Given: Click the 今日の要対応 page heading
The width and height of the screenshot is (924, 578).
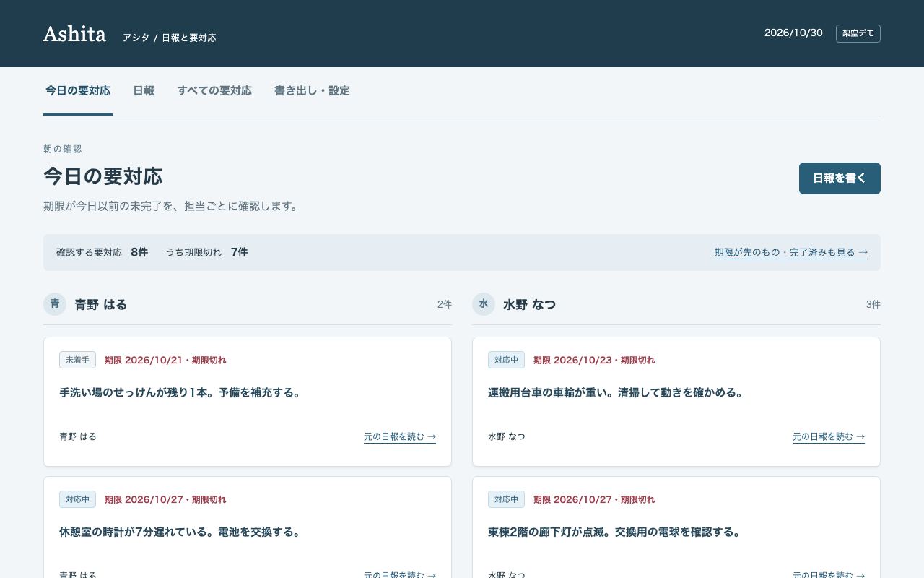Looking at the screenshot, I should pos(103,176).
